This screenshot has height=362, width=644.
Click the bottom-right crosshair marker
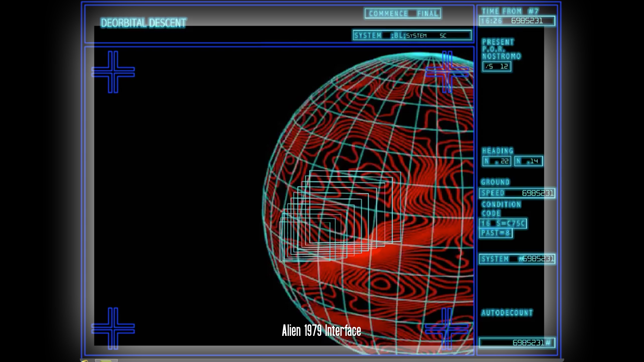(447, 329)
